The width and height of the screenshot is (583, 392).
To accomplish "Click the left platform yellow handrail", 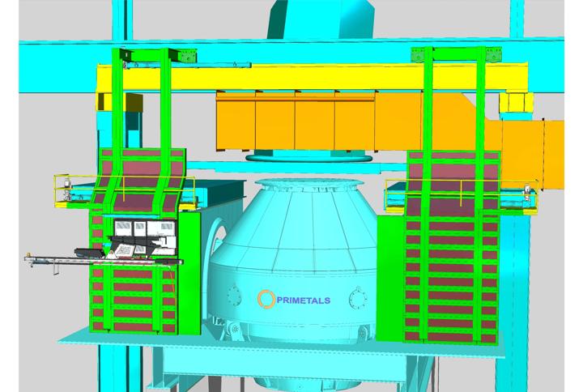I will (x=73, y=181).
